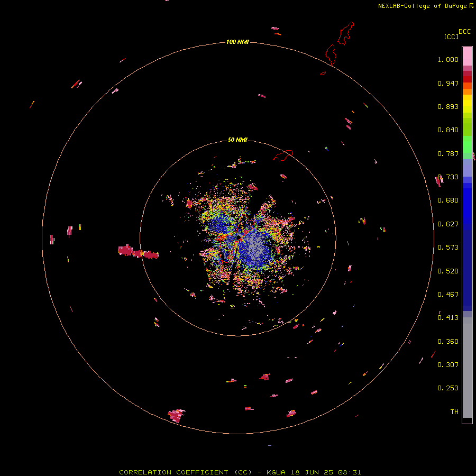Viewport: 476px width, 476px height.
Task: Click the 0.520 scale value
Action: (x=448, y=271)
